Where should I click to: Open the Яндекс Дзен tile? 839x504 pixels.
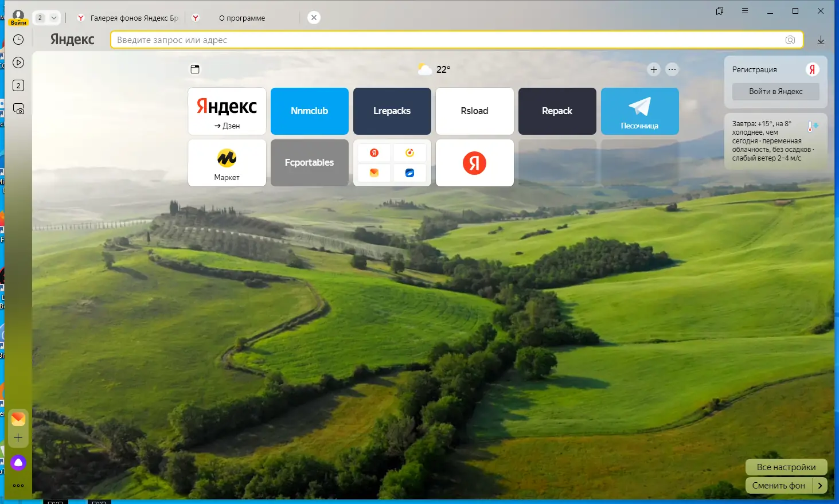227,111
